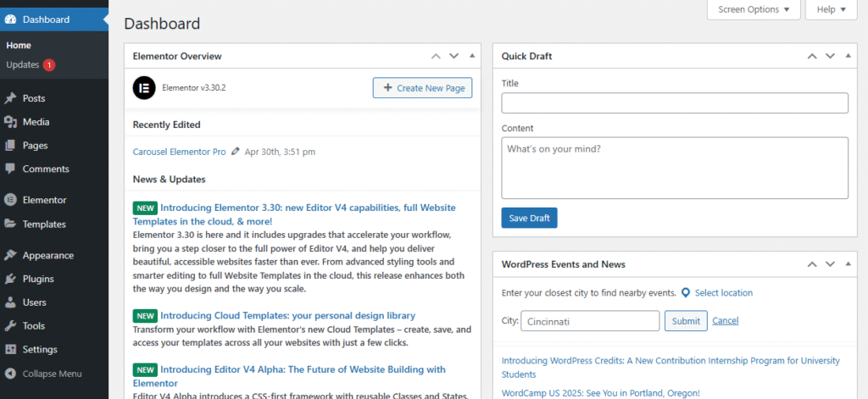The width and height of the screenshot is (868, 399).
Task: Click the Tools wrench icon
Action: point(10,326)
